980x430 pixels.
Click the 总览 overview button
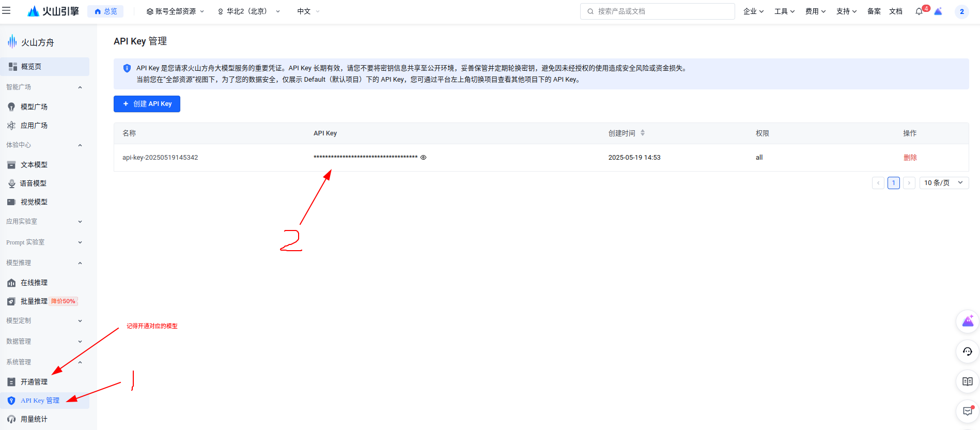pos(105,11)
